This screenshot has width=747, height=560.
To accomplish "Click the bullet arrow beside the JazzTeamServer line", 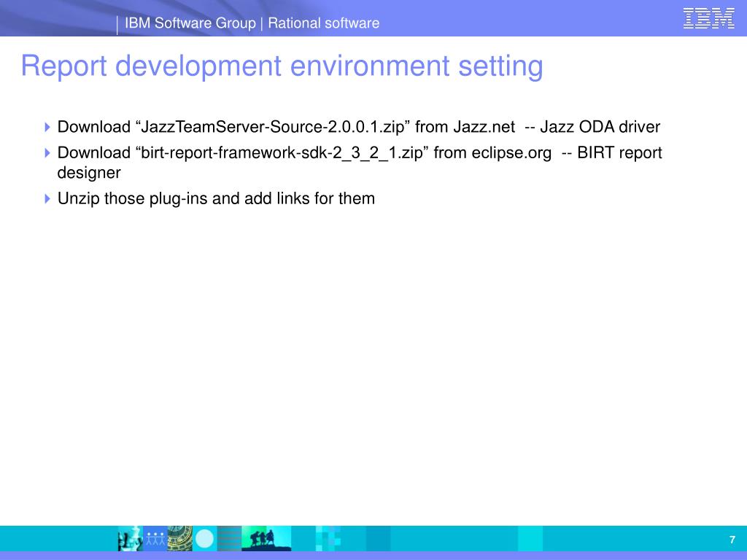I will (47, 127).
